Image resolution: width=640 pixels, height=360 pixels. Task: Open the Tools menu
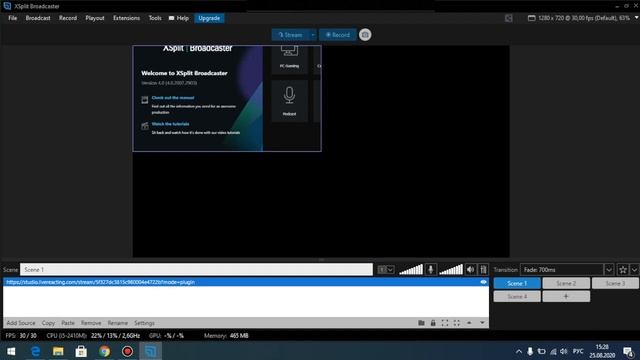(x=155, y=18)
